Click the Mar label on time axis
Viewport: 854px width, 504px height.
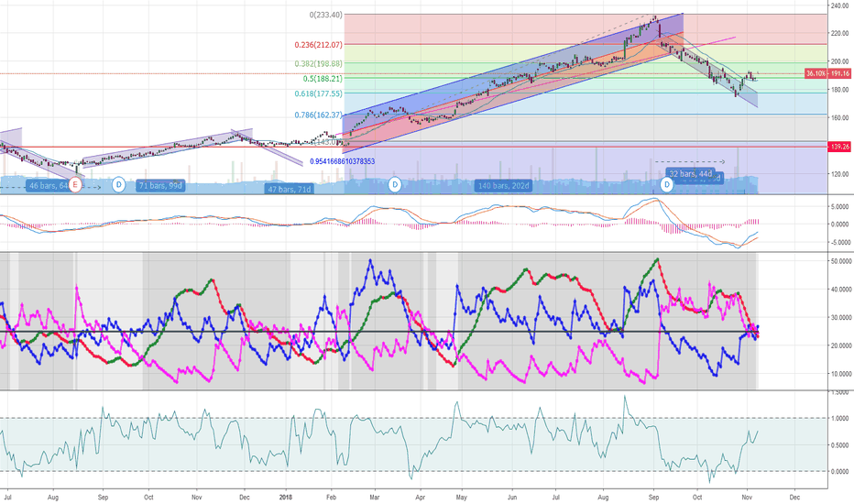(x=375, y=497)
